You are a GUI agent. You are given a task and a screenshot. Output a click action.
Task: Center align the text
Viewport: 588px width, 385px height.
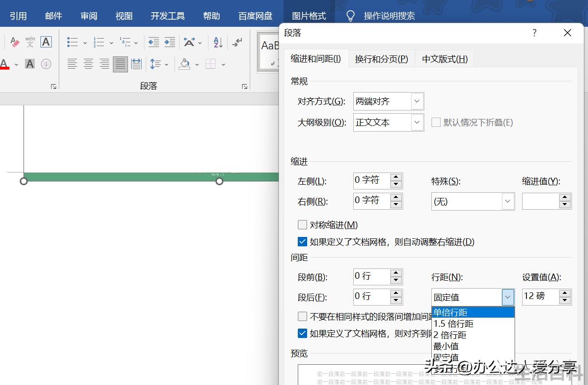88,64
